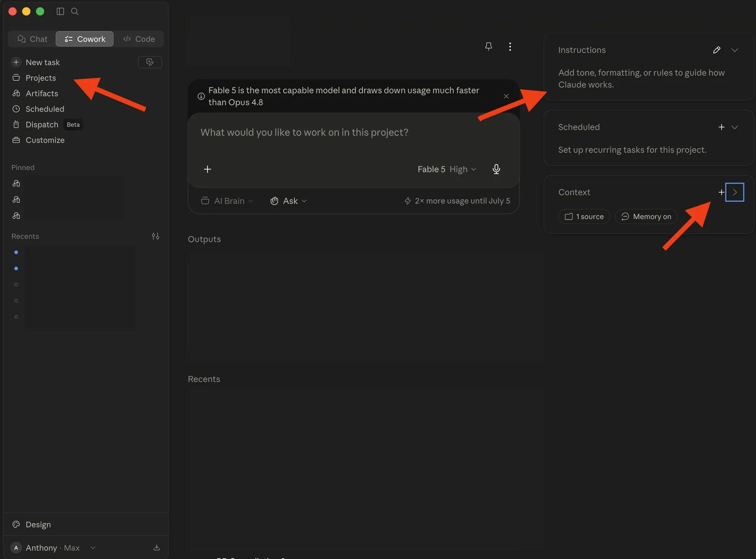Toggle the sidebar panel icon
This screenshot has width=756, height=559.
(60, 11)
